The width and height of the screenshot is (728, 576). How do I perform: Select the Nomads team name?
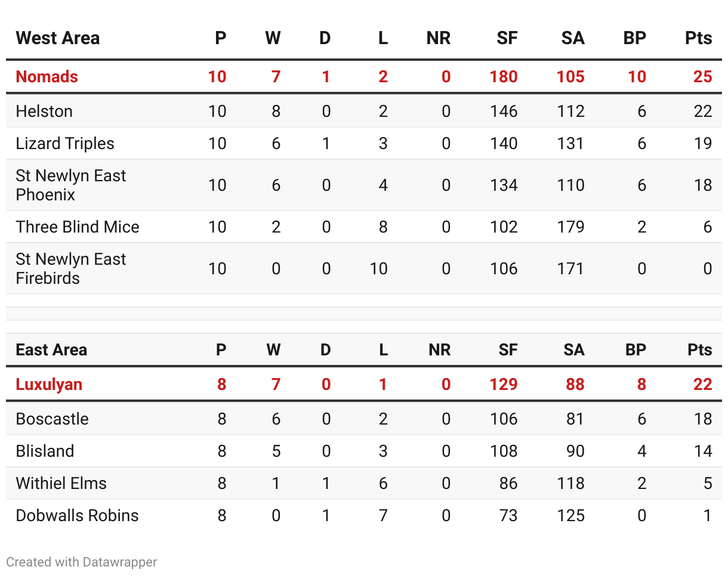point(47,76)
